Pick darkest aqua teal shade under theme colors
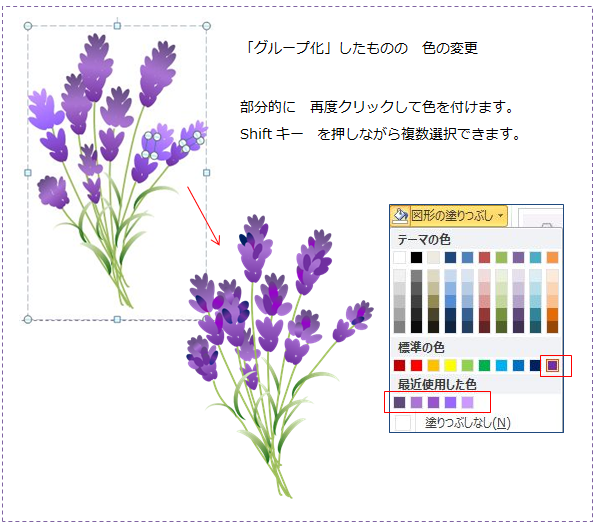599x529 pixels. click(535, 327)
